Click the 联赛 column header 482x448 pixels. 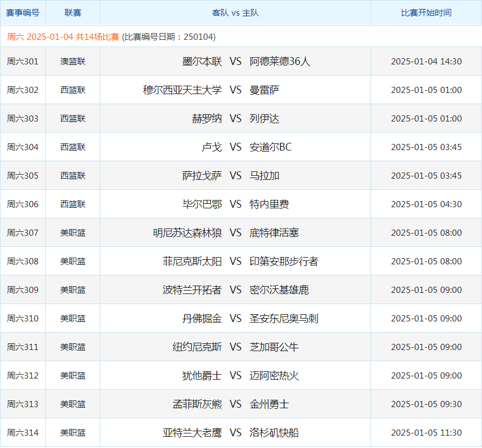coord(73,13)
